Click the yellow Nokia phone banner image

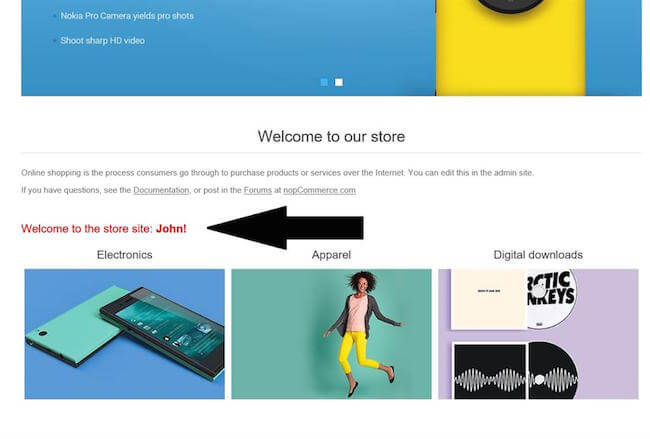tap(510, 48)
